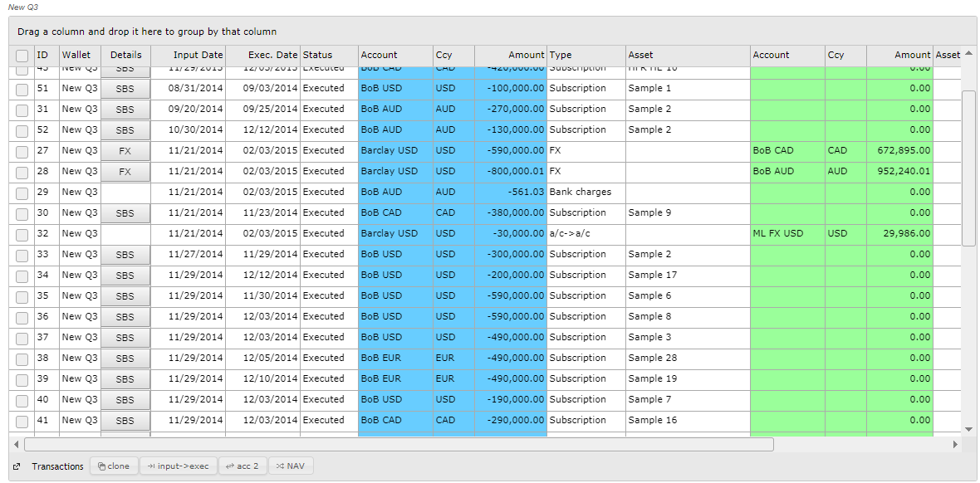Click the Details column header
This screenshot has height=483, width=980.
pos(125,55)
